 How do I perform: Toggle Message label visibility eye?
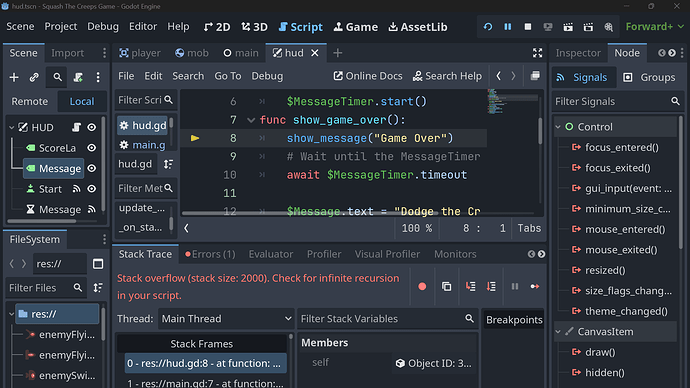(x=92, y=168)
